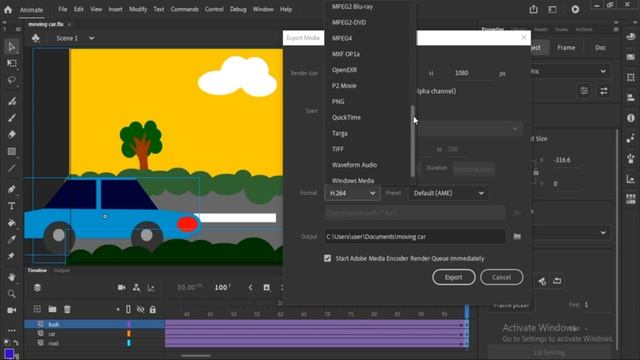Choose MPEG4 from format list
This screenshot has width=640, height=360.
coord(342,38)
